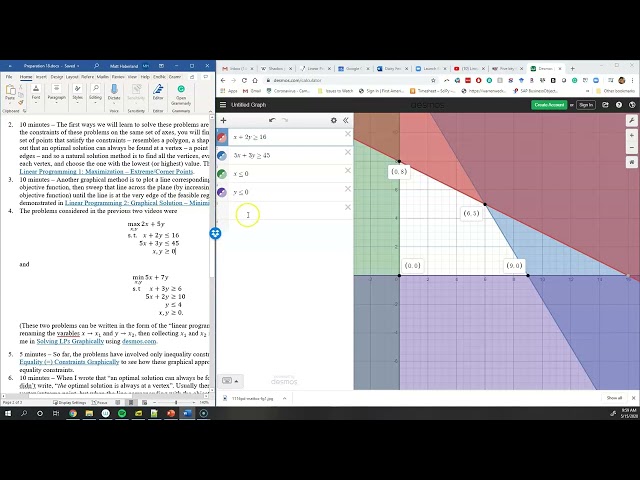640x480 pixels.
Task: Open Desmos expression list settings gear
Action: (x=333, y=120)
